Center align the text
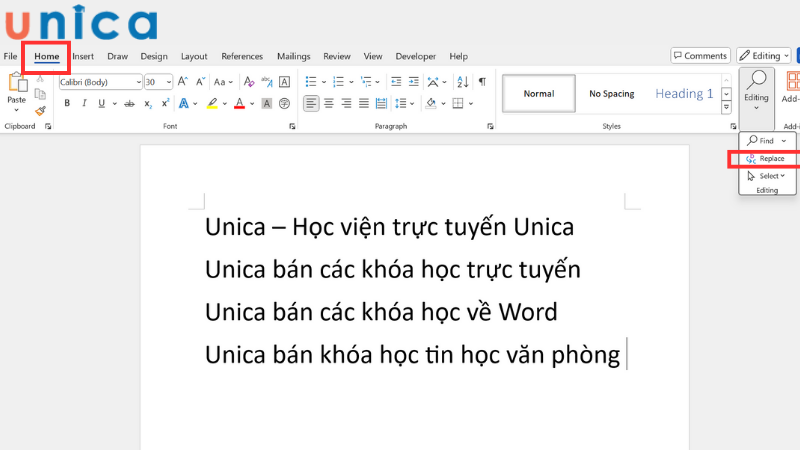This screenshot has height=450, width=800. 329,104
